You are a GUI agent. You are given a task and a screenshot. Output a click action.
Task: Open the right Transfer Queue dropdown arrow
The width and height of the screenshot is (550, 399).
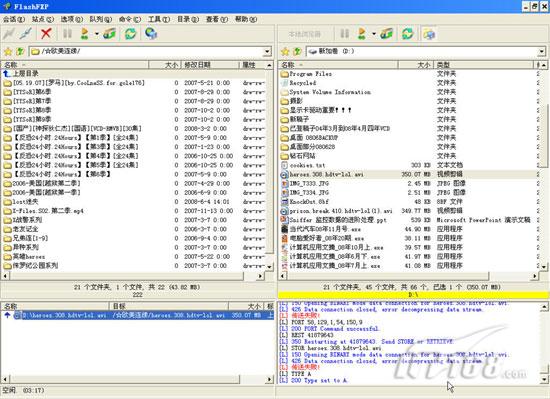pos(374,34)
